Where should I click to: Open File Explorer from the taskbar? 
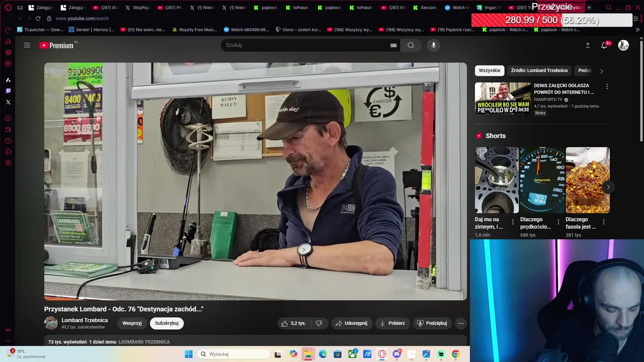pos(308,354)
